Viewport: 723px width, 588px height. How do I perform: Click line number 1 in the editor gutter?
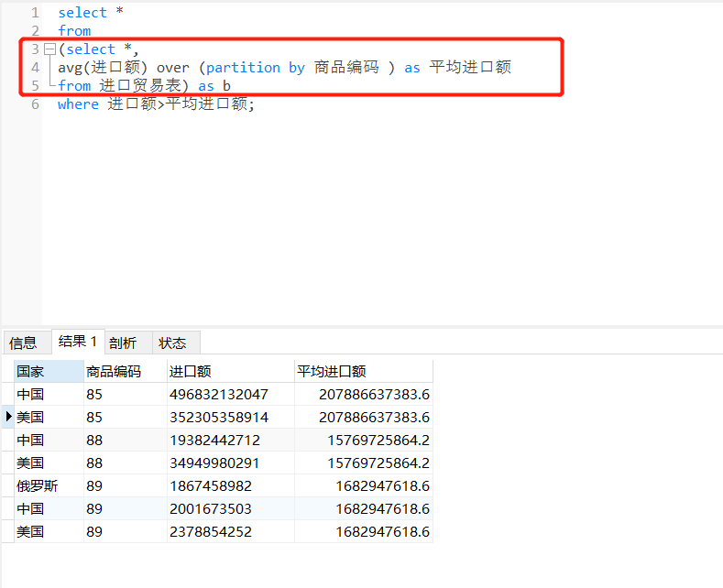[x=35, y=13]
